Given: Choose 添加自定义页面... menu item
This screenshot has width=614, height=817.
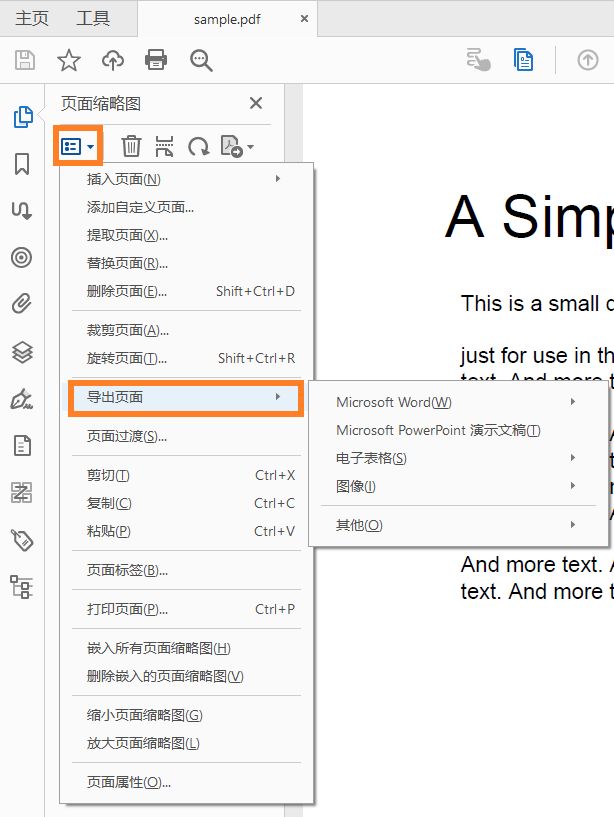Looking at the screenshot, I should [x=186, y=207].
